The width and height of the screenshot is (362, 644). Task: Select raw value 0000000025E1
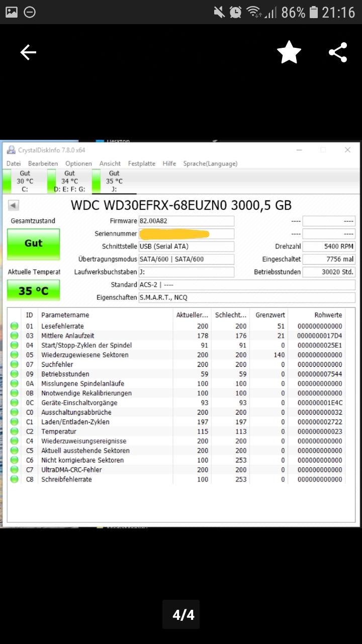click(x=319, y=345)
